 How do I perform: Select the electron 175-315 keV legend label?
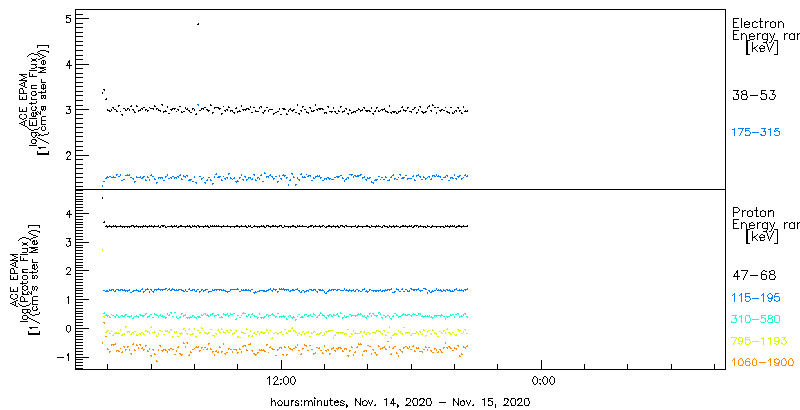pos(756,133)
